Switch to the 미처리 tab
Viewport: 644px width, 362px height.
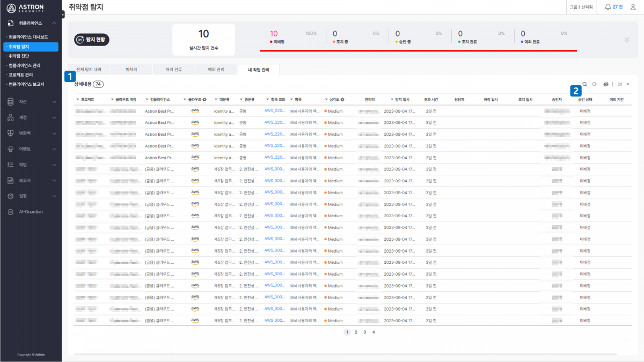coord(131,70)
